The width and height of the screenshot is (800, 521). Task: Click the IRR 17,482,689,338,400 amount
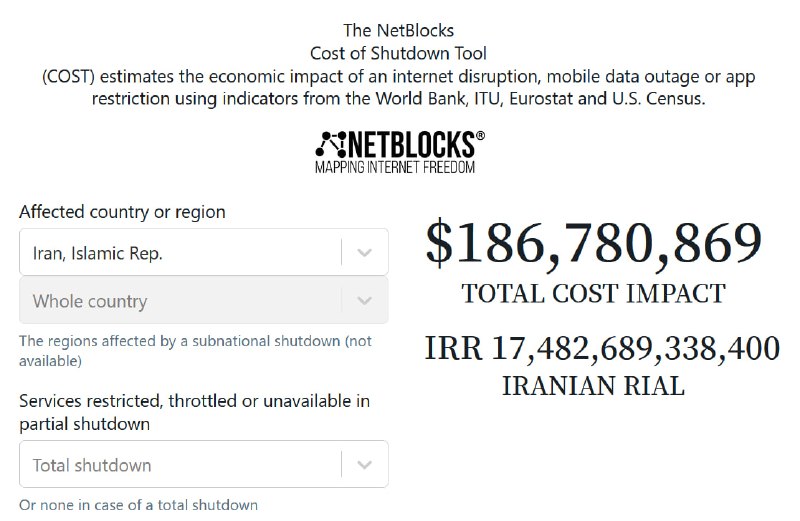(x=602, y=349)
